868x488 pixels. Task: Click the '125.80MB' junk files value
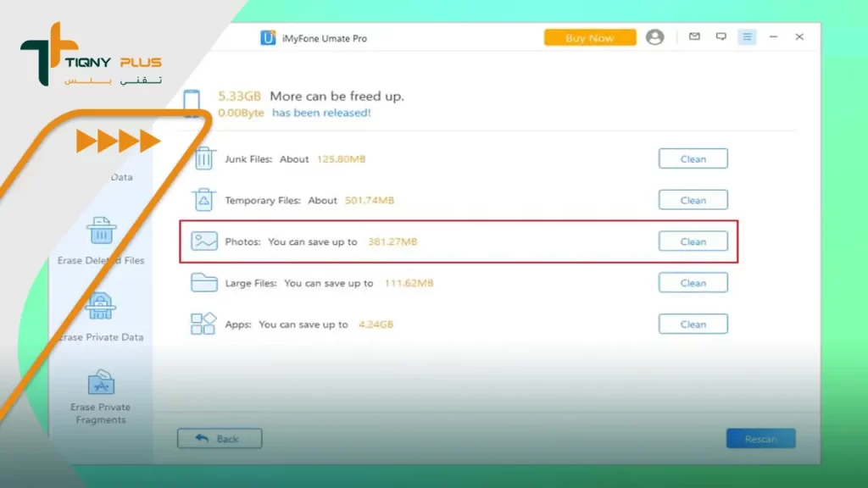click(x=341, y=159)
